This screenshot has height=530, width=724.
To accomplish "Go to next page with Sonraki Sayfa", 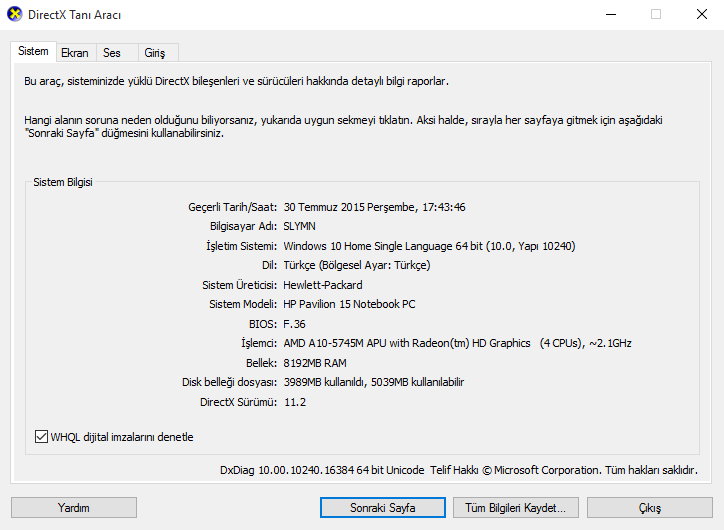I will click(x=383, y=508).
